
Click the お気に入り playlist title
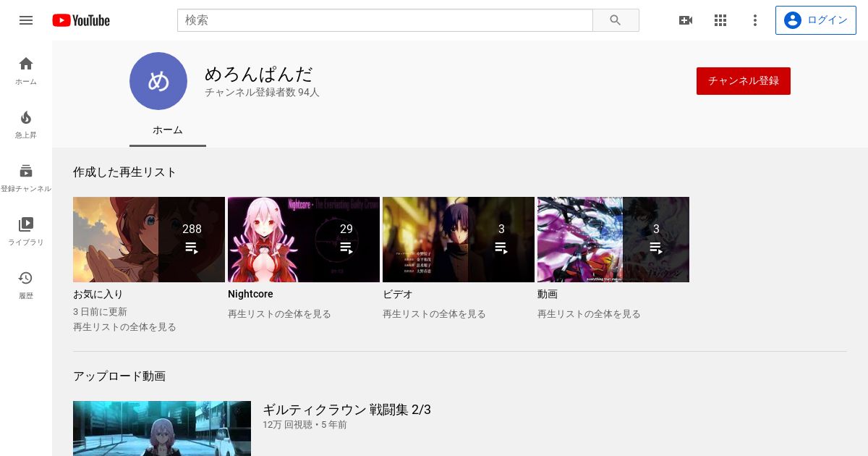point(98,295)
